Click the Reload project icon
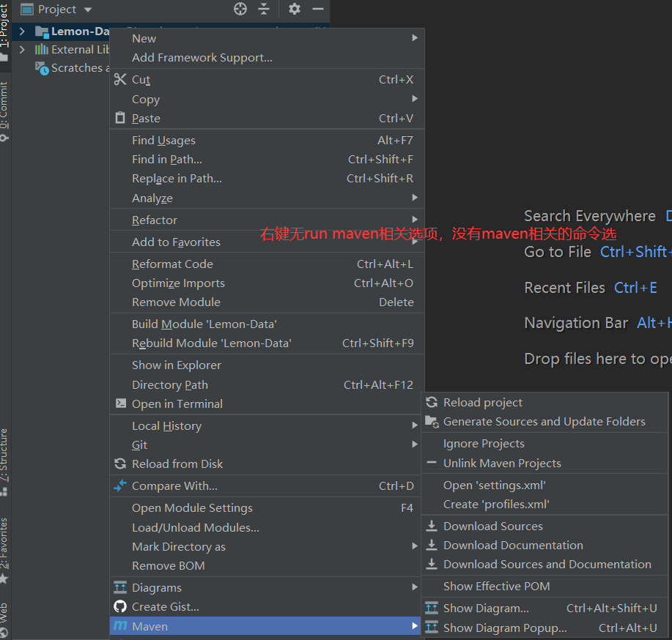This screenshot has height=640, width=672. coord(432,402)
